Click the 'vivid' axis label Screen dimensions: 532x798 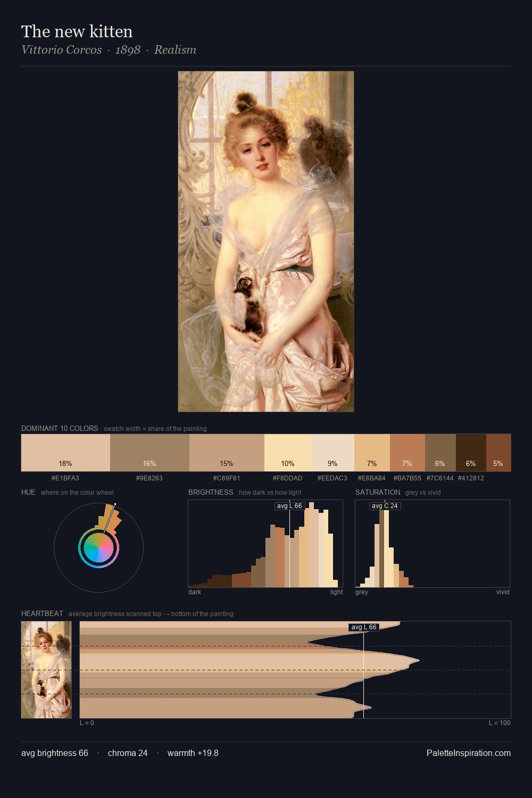click(503, 592)
